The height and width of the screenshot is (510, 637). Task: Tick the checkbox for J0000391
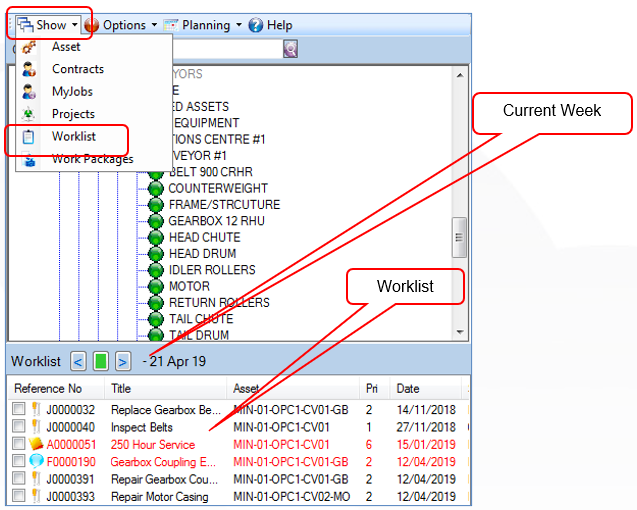(19, 478)
